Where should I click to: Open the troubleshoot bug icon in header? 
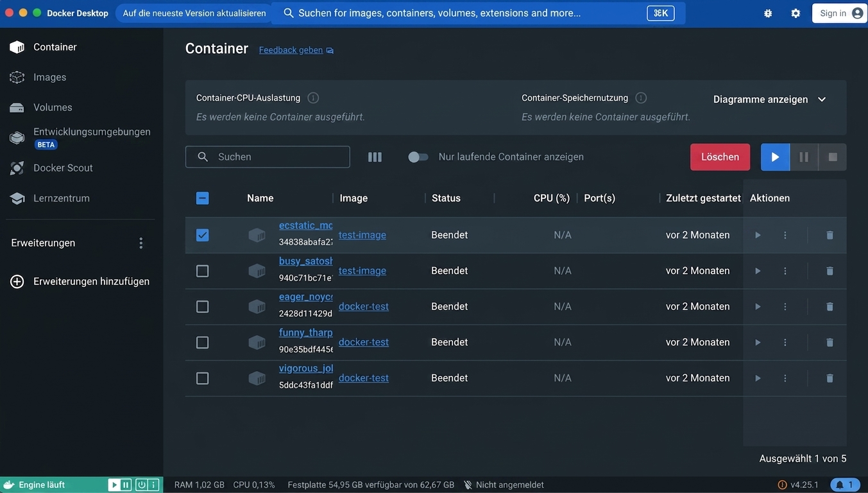(x=768, y=13)
